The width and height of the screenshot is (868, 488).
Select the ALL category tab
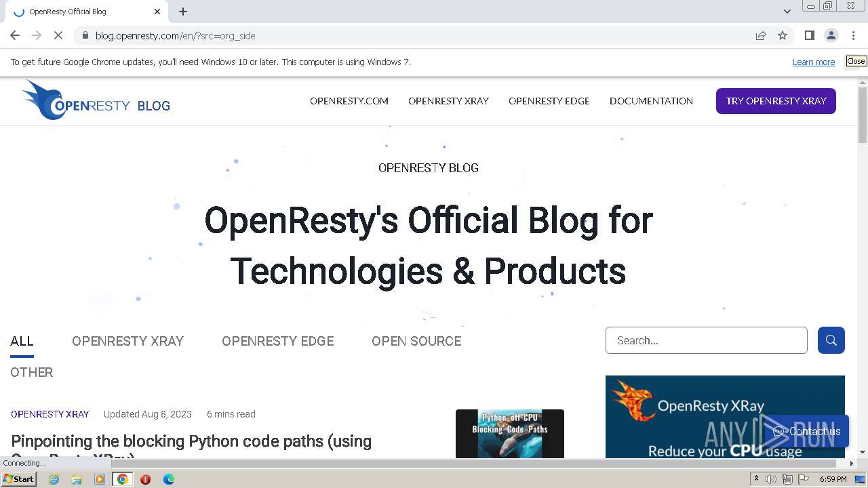[x=22, y=341]
